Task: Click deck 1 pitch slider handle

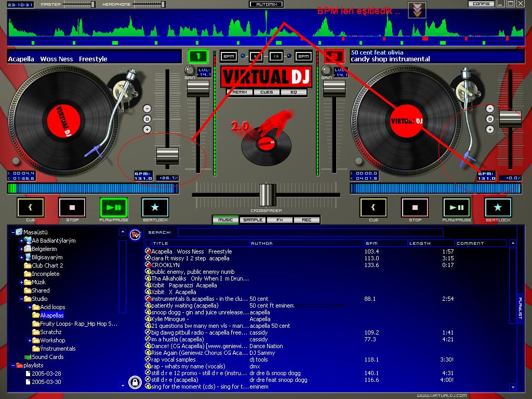Action: (167, 156)
